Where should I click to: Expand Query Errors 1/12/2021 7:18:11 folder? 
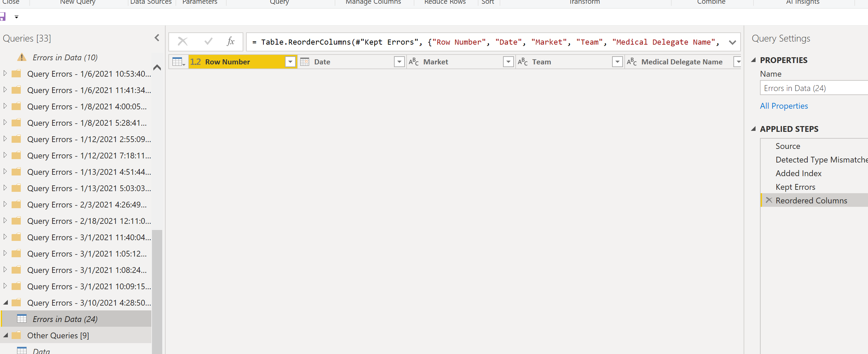[x=5, y=155]
